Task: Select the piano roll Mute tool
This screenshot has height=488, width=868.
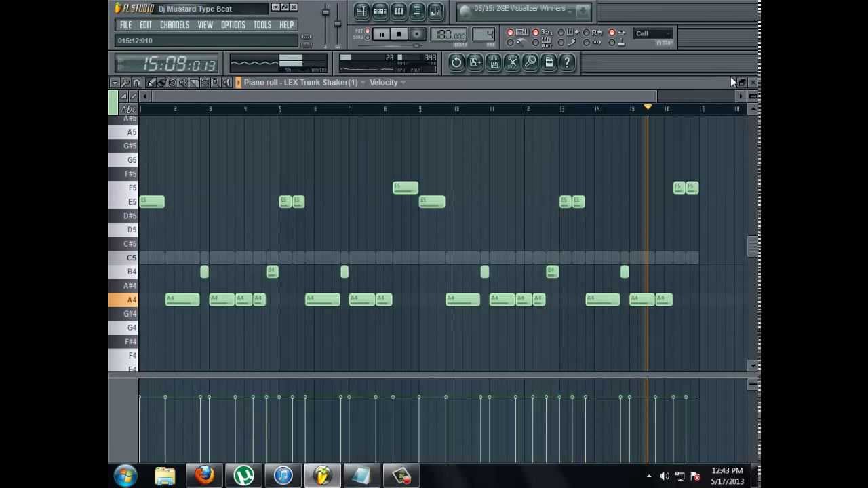Action: [183, 83]
